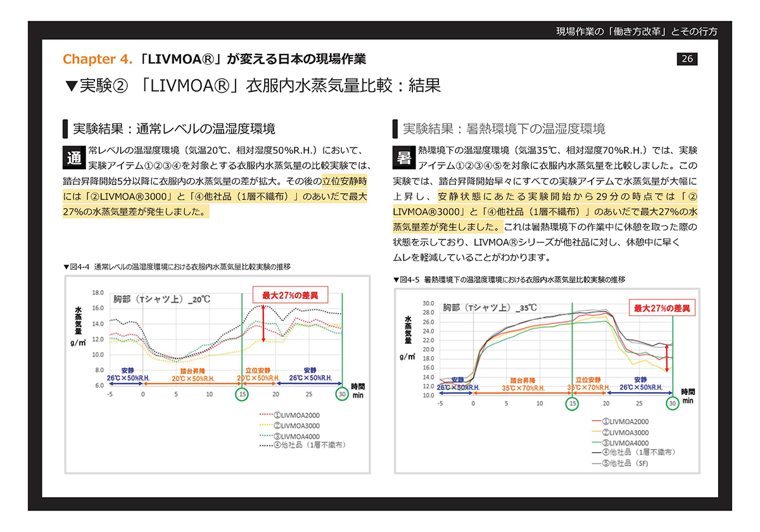760x532 pixels.
Task: Select circled "15" marker under figure 4-4
Action: [242, 393]
